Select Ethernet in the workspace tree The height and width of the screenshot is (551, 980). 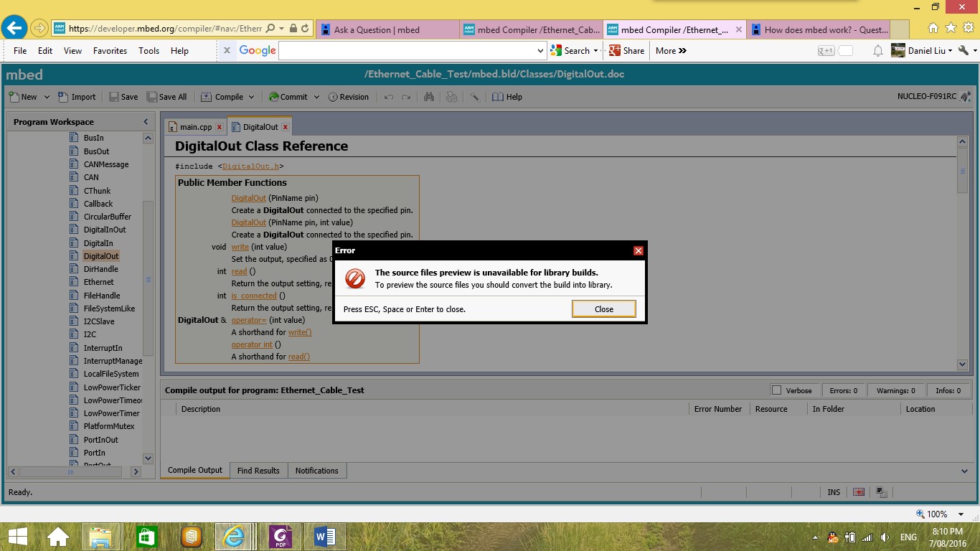(98, 282)
